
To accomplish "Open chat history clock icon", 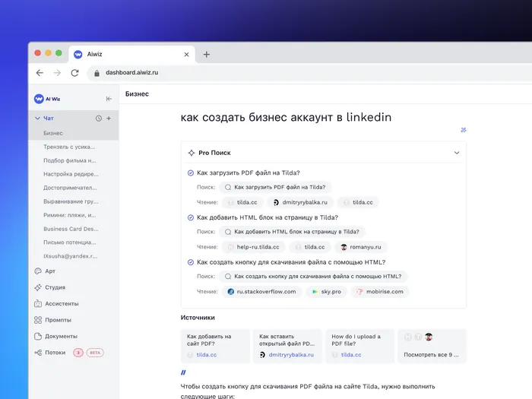I will click(99, 119).
